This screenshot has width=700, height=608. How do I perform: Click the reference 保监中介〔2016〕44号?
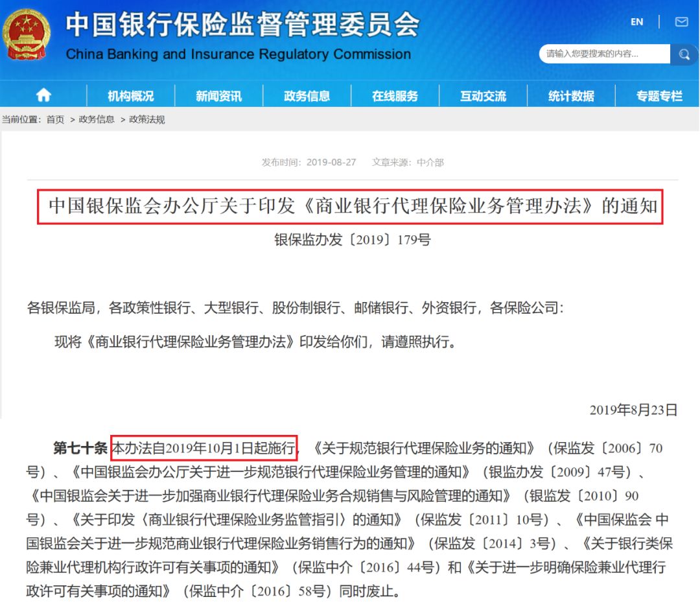tap(366, 567)
